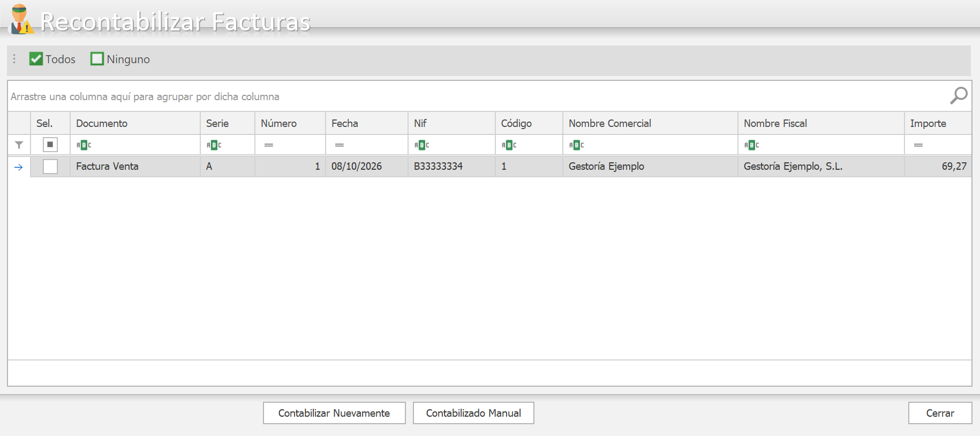Sort by the Número column header

(290, 123)
